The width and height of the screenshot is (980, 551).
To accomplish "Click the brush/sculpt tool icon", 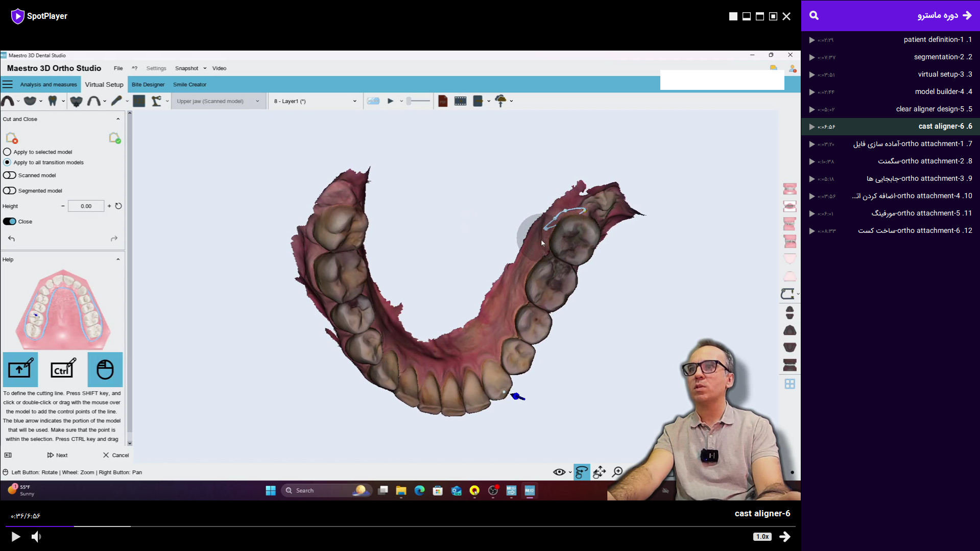I will coord(116,101).
